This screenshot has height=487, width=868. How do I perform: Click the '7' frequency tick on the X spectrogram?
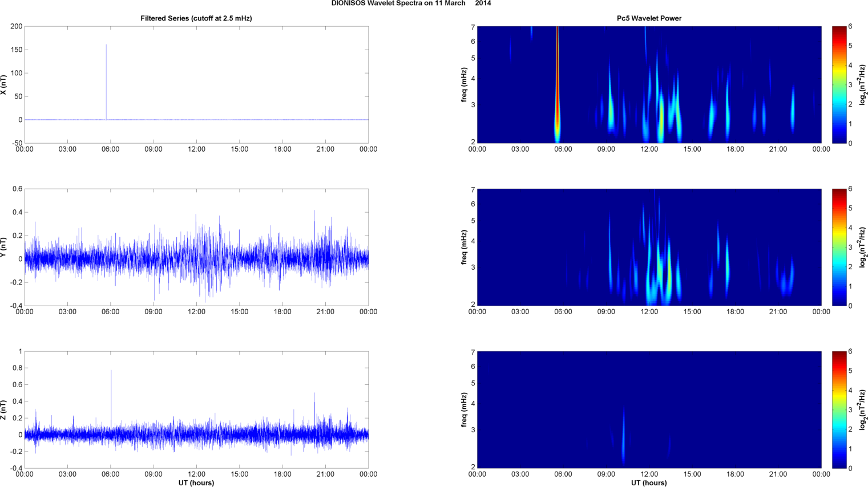coord(473,27)
